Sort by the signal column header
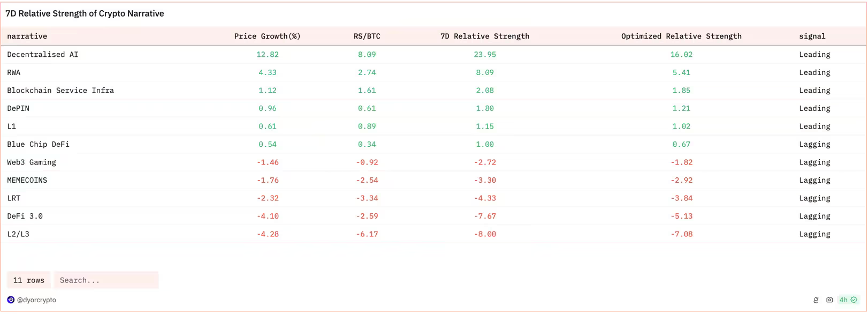868x314 pixels. pyautogui.click(x=812, y=36)
